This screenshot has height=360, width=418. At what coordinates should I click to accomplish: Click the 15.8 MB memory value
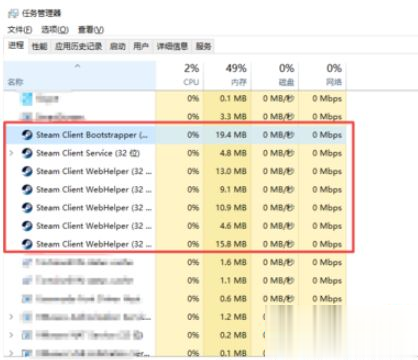[x=231, y=244]
